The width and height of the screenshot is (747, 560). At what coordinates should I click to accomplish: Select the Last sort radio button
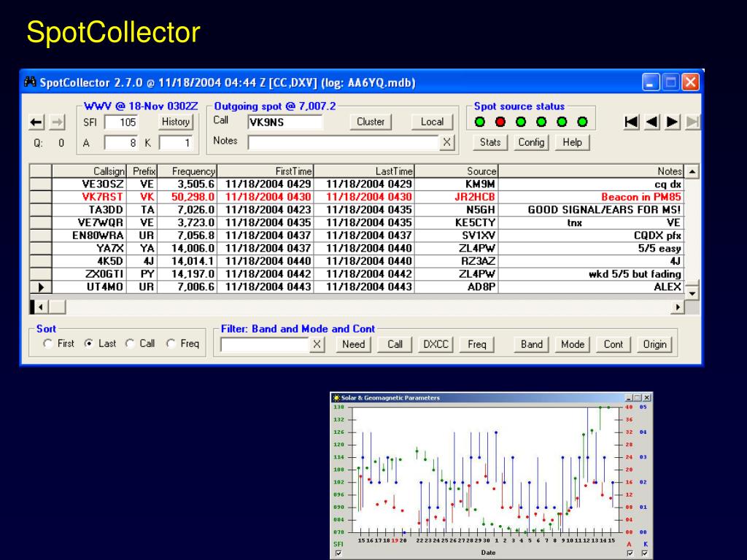point(88,343)
